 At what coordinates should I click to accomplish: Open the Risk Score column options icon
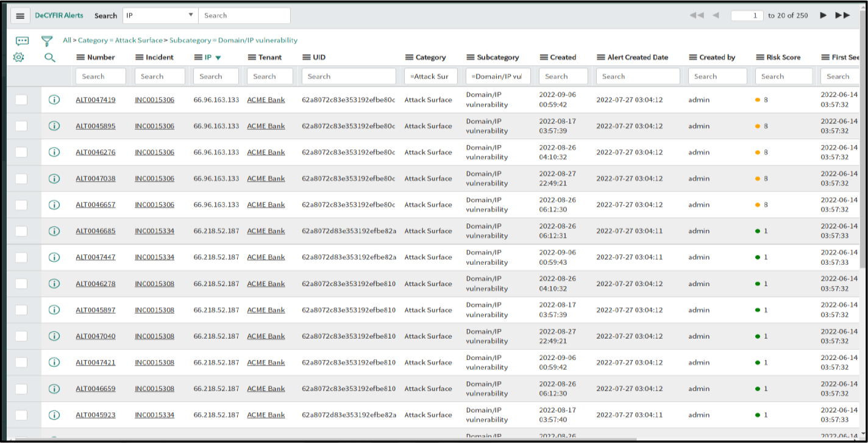(x=760, y=57)
